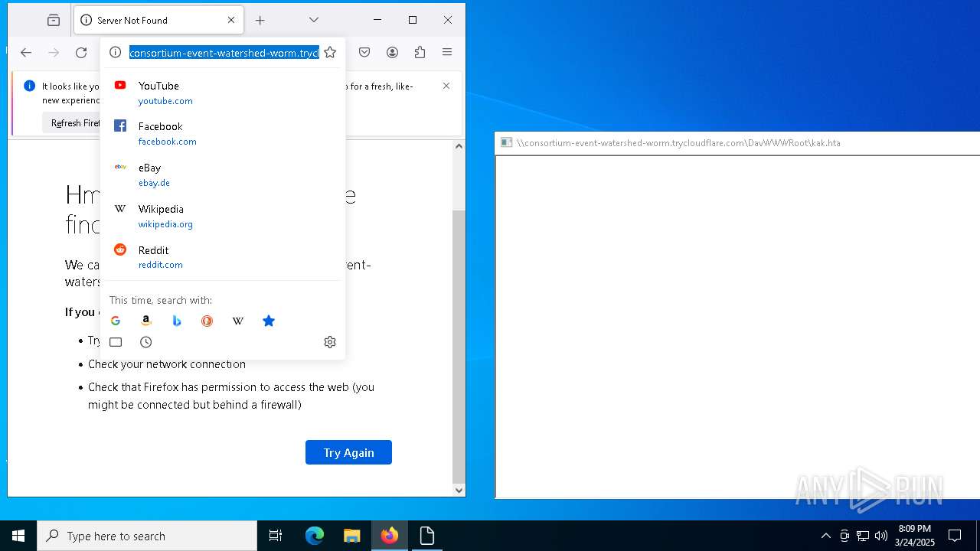Screen dimensions: 980x551
Task: Open the Action Center notifications icon
Action: pyautogui.click(x=955, y=536)
